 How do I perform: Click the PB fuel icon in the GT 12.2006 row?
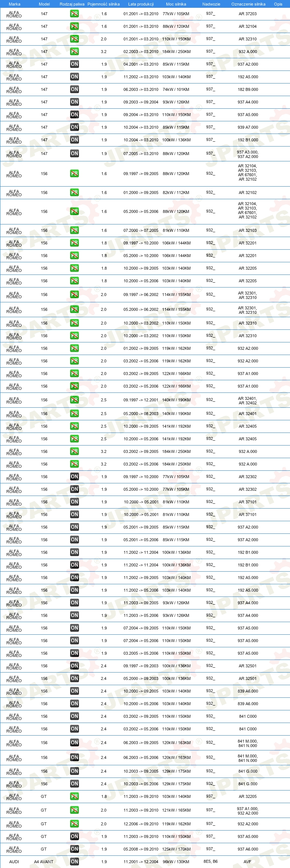tap(75, 824)
